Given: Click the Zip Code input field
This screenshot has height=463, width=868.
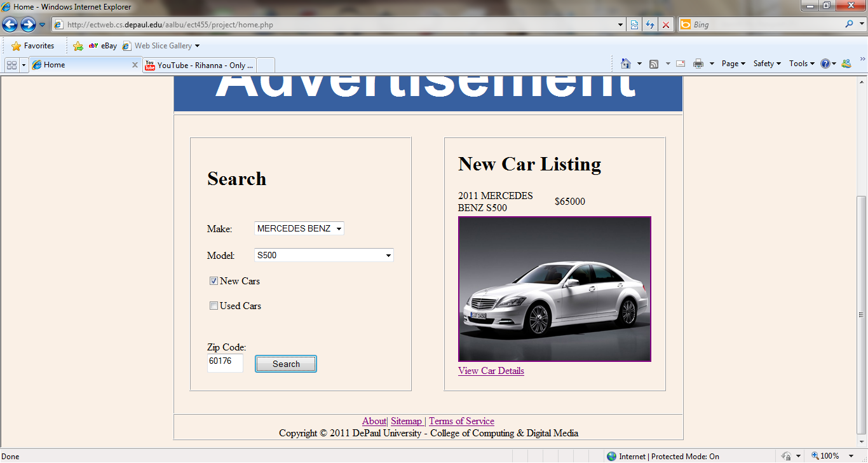Looking at the screenshot, I should [225, 363].
